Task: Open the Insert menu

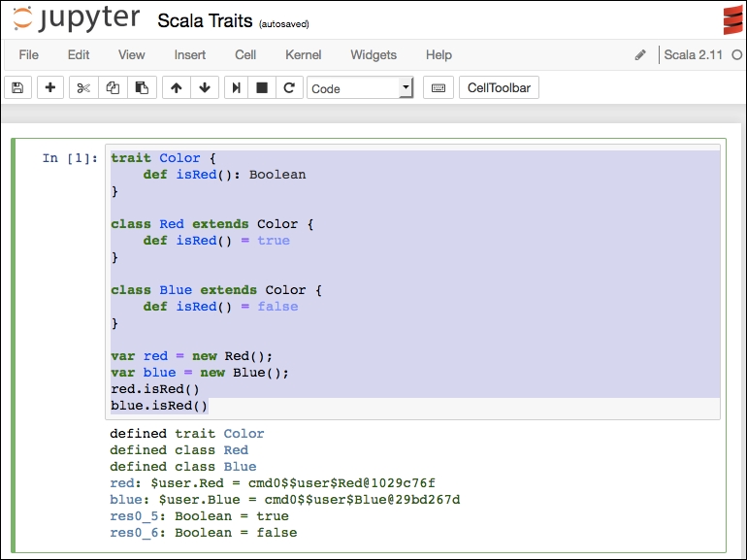Action: (x=189, y=54)
